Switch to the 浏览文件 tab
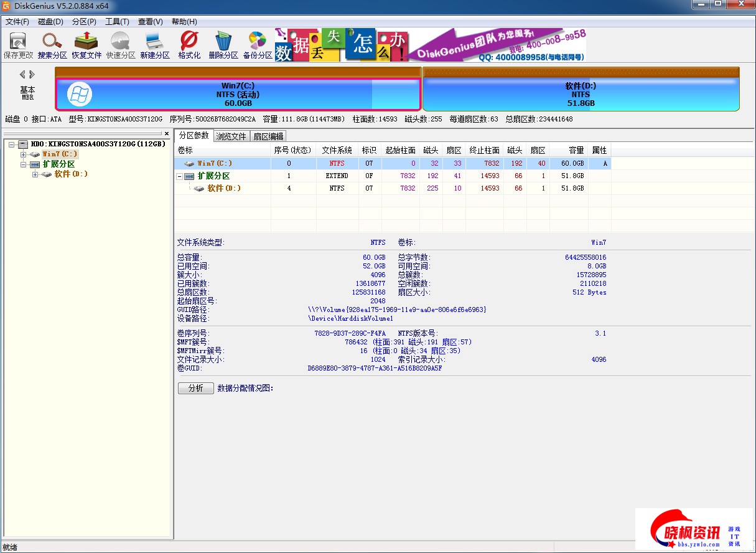 pyautogui.click(x=231, y=136)
